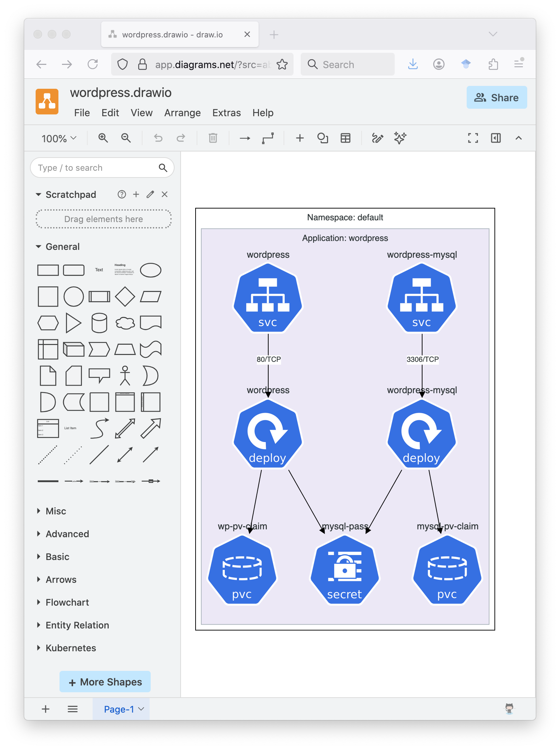Click the Zoom In magnifier icon
Viewport: 560px width, 750px height.
point(103,138)
